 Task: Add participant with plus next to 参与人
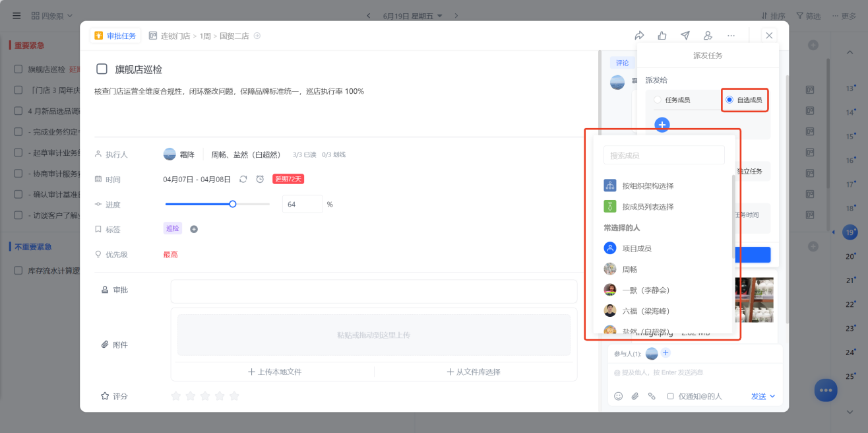666,352
